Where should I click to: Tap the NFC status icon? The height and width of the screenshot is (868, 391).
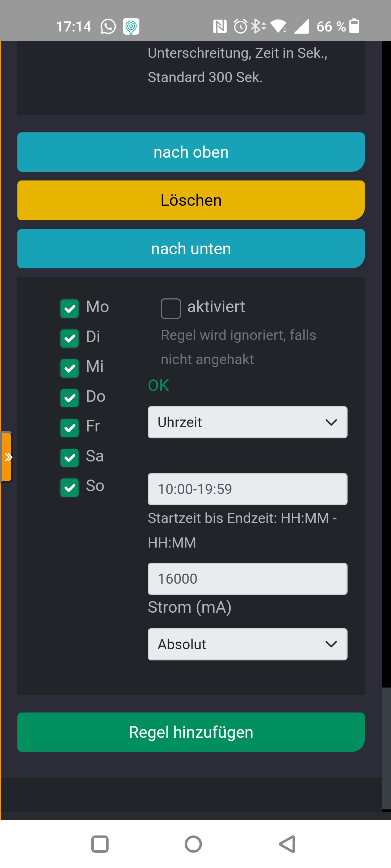[x=220, y=26]
